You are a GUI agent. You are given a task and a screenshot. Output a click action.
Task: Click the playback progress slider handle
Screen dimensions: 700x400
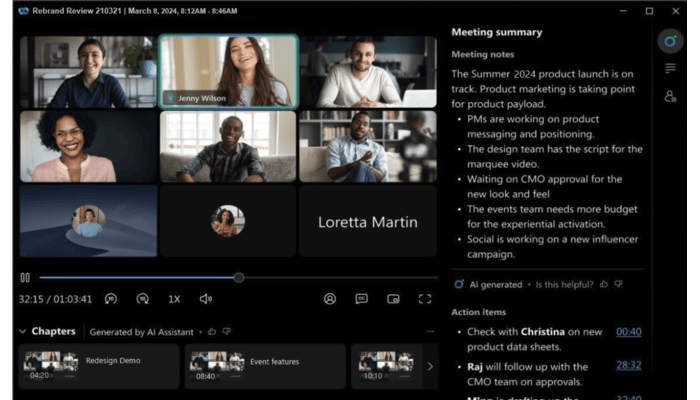pyautogui.click(x=238, y=277)
